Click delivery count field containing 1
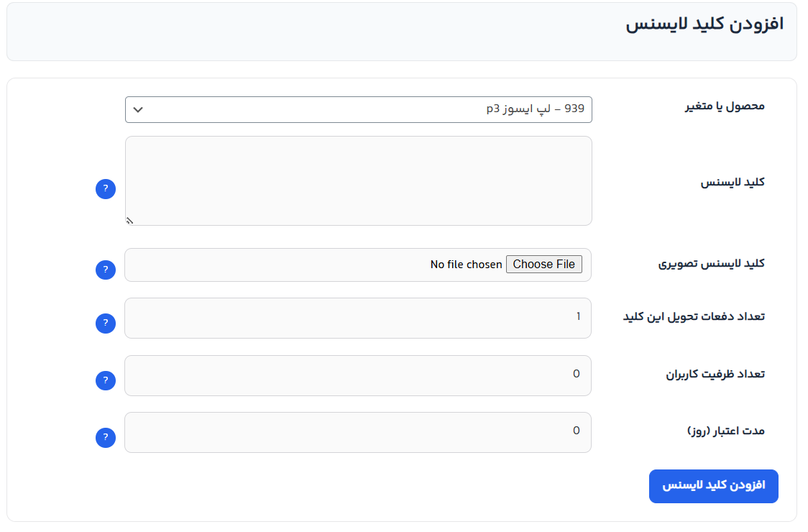The image size is (808, 532). click(x=358, y=318)
